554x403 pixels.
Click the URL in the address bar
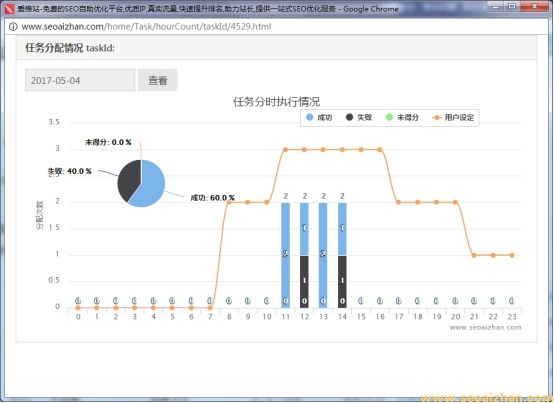point(146,26)
